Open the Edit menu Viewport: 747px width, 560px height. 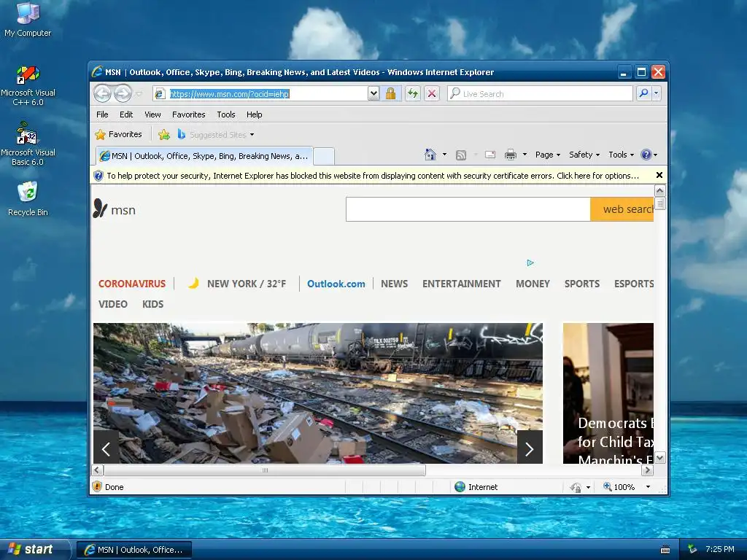click(x=126, y=114)
